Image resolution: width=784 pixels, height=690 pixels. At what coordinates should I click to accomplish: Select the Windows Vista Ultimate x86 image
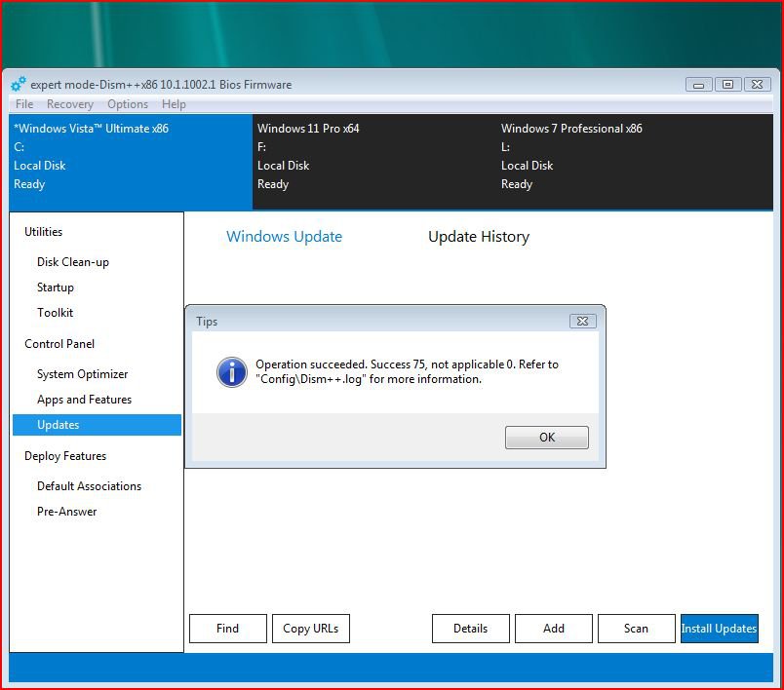pos(131,162)
